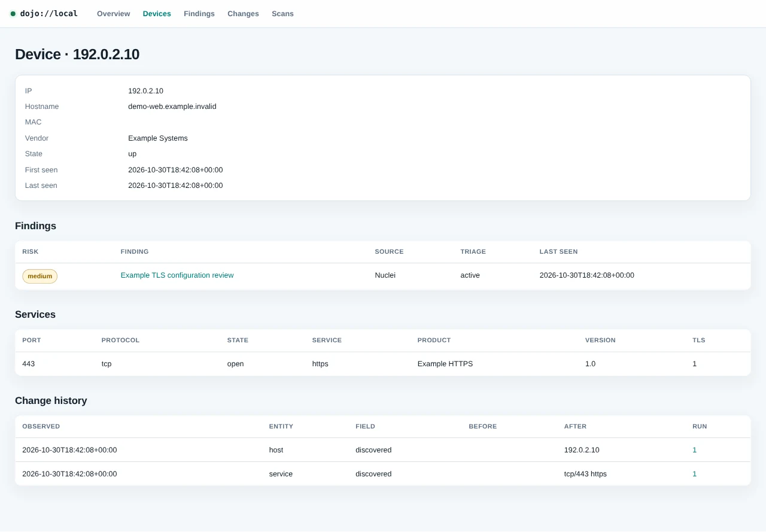Open run 1 link in the host row
This screenshot has height=532, width=766.
[x=695, y=450]
